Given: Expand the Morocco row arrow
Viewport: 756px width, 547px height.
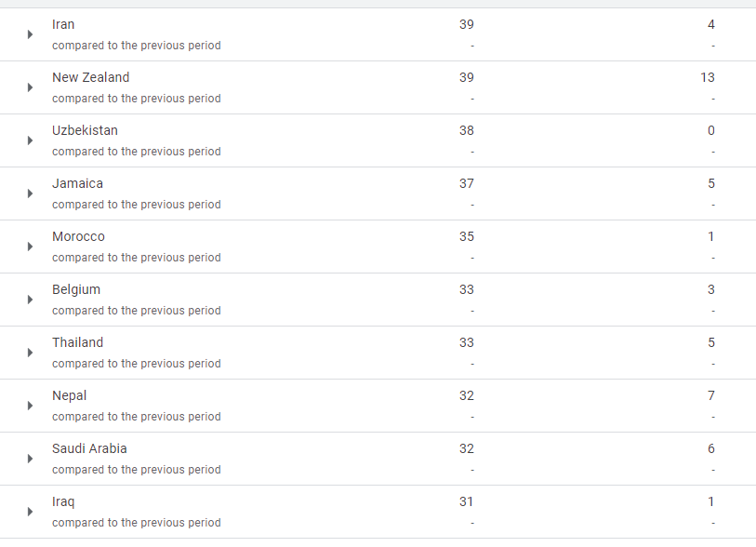Looking at the screenshot, I should [x=31, y=247].
